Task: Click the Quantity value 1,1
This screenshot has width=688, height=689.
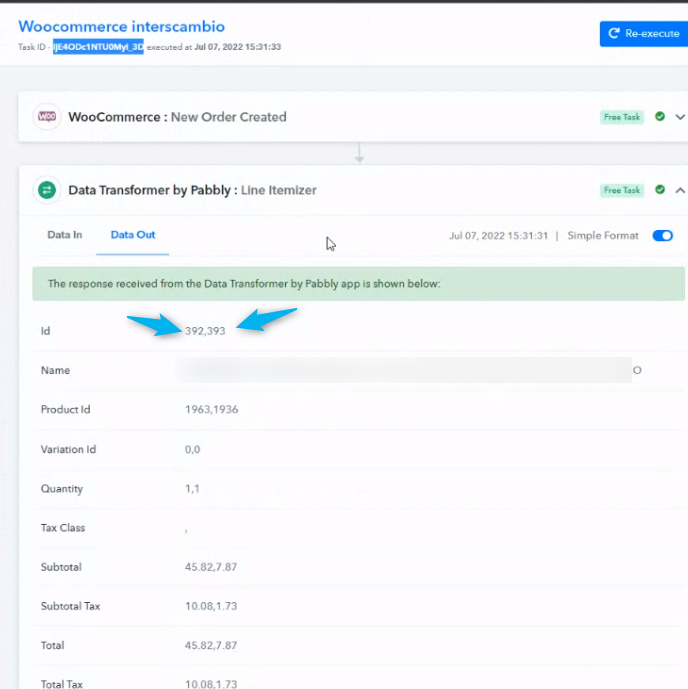Action: click(192, 489)
